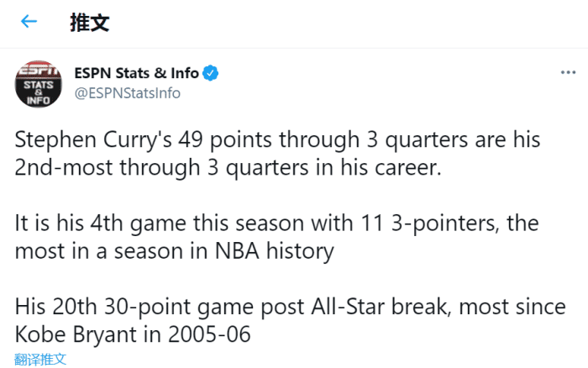Click the blue verified badge icon
This screenshot has height=368, width=588.
point(211,73)
